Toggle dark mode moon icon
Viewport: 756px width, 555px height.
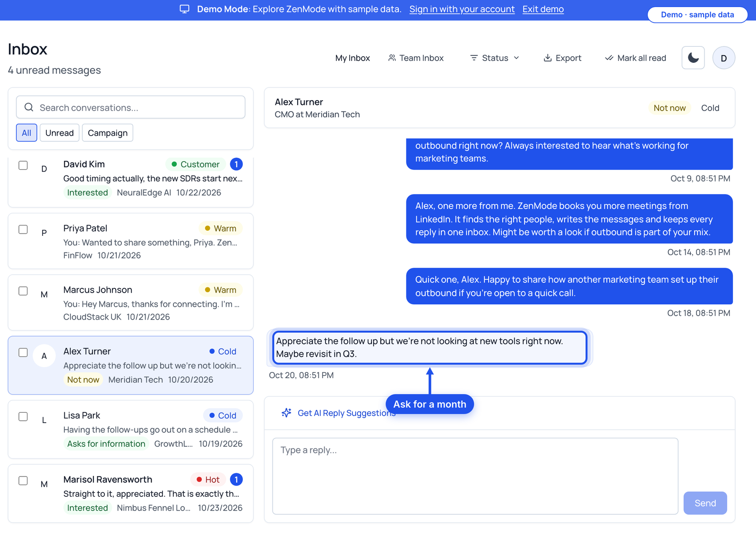[x=693, y=58]
